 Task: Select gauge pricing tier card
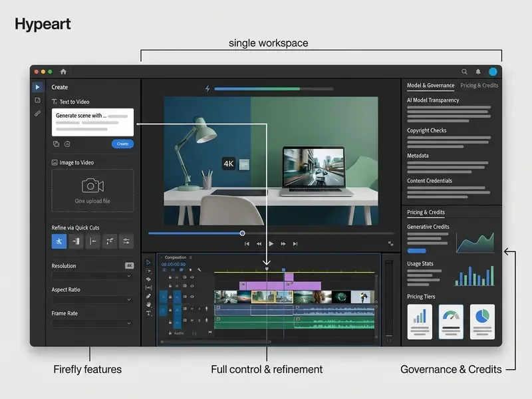(451, 322)
